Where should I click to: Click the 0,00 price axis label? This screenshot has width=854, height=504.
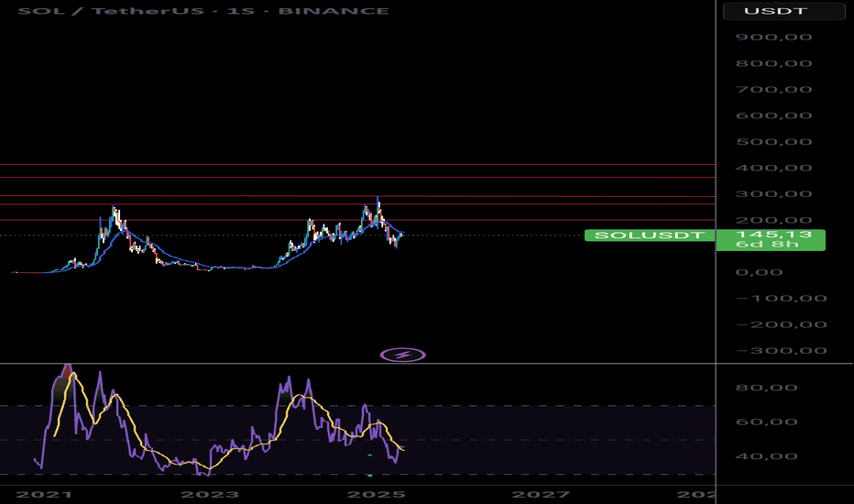coord(760,272)
